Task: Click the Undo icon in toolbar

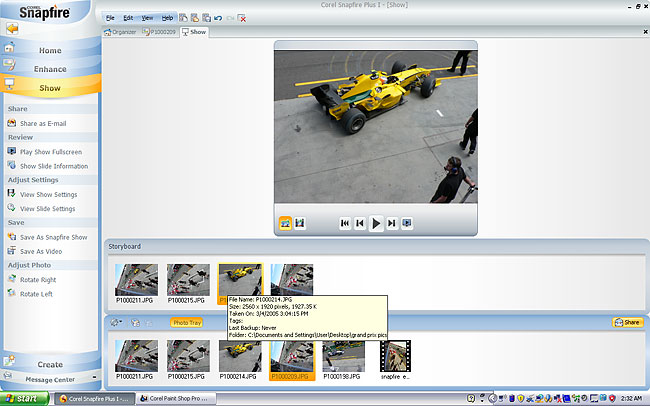Action: click(x=218, y=18)
